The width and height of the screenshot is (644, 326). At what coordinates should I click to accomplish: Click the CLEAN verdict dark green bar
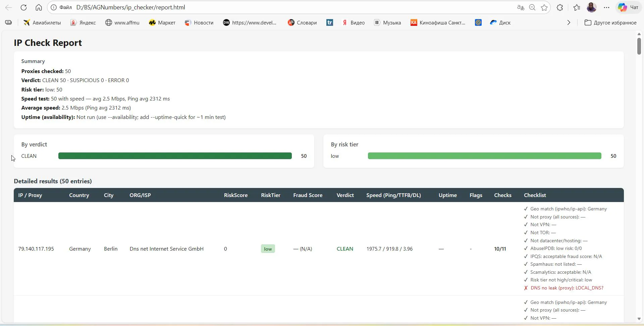pos(175,156)
